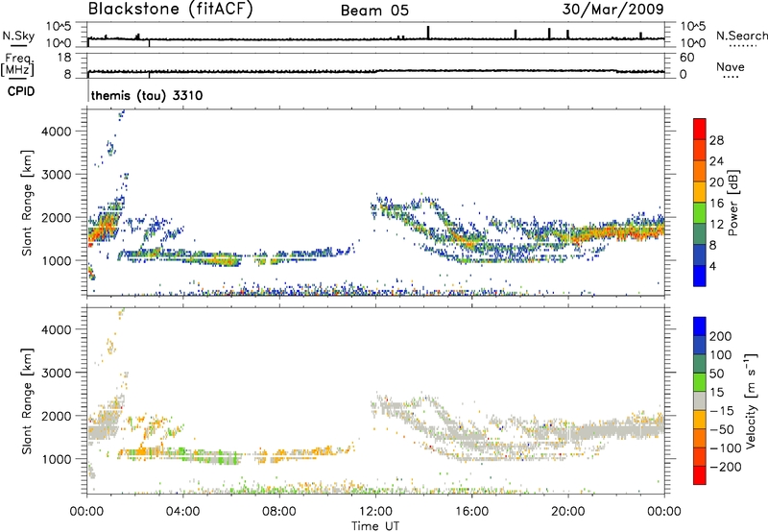Click the "12:00" time tick label

pos(375,512)
